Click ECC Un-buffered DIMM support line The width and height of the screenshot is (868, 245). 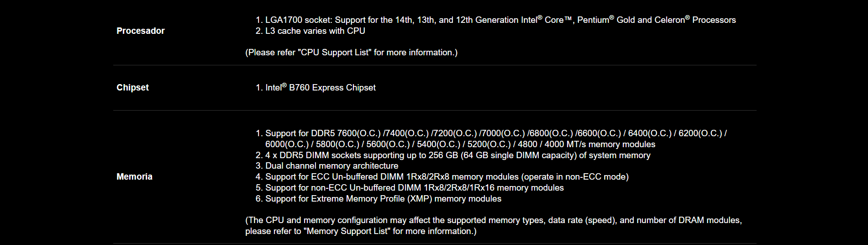(447, 176)
